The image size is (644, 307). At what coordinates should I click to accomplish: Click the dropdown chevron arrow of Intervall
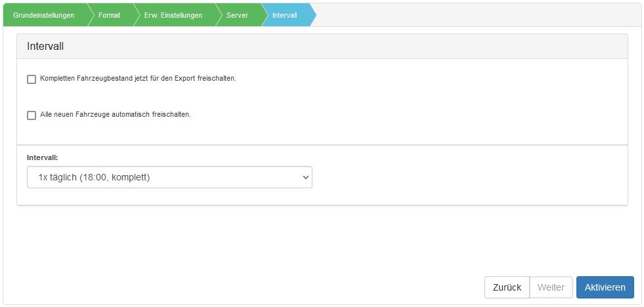tap(305, 177)
